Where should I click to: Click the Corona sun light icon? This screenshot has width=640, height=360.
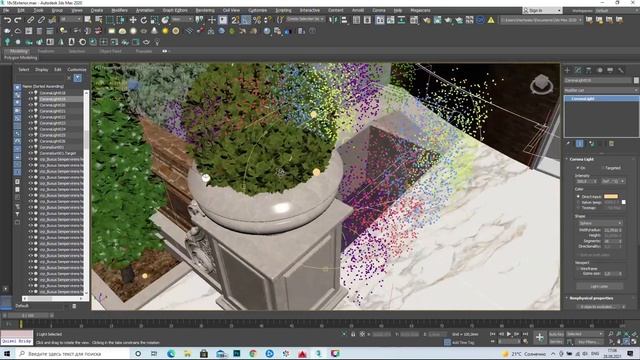point(165,31)
